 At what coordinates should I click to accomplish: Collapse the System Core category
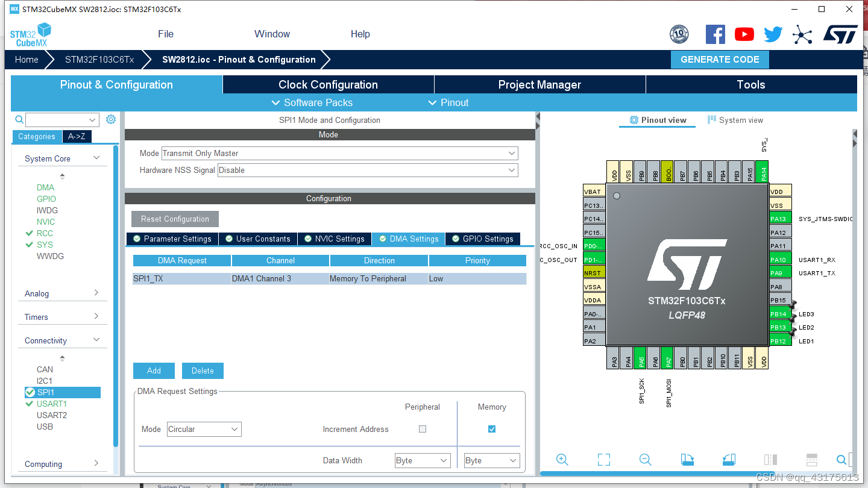tap(62, 158)
